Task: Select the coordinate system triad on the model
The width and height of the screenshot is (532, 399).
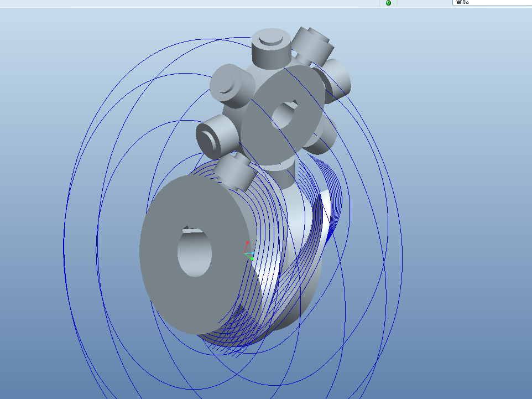Action: 249,251
